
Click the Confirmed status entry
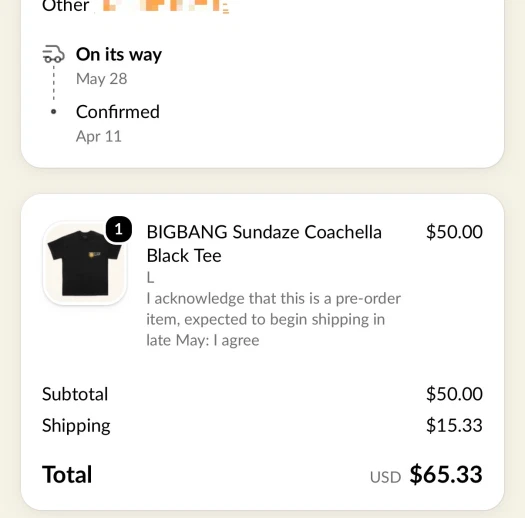(118, 112)
